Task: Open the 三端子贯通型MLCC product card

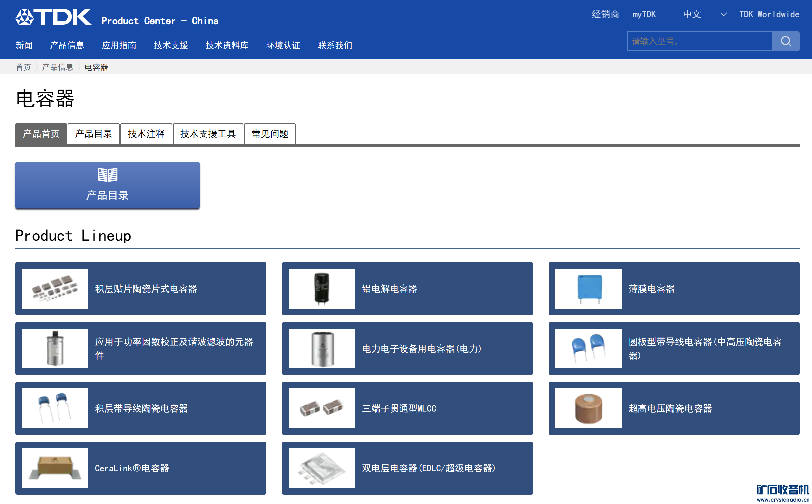Action: [407, 408]
